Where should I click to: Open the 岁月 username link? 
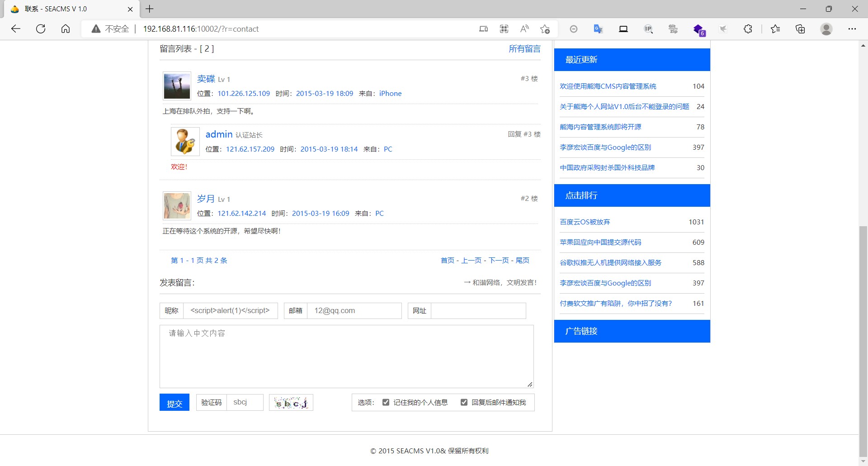[x=206, y=199]
